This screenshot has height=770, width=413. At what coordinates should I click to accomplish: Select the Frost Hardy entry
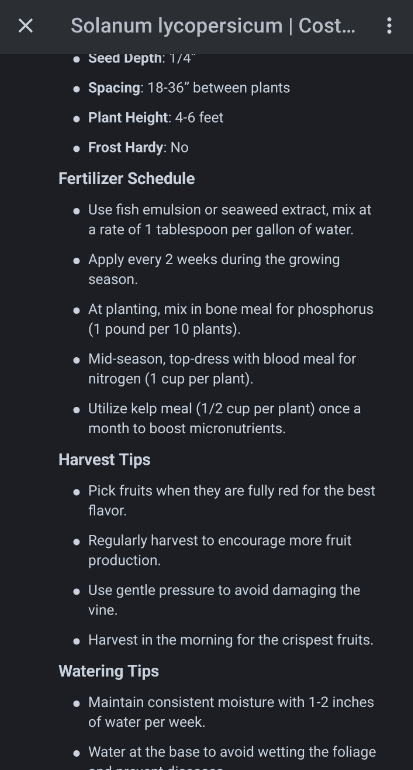pyautogui.click(x=138, y=147)
